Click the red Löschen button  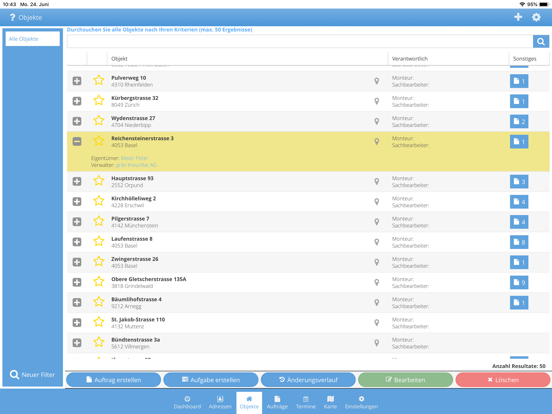click(x=503, y=380)
